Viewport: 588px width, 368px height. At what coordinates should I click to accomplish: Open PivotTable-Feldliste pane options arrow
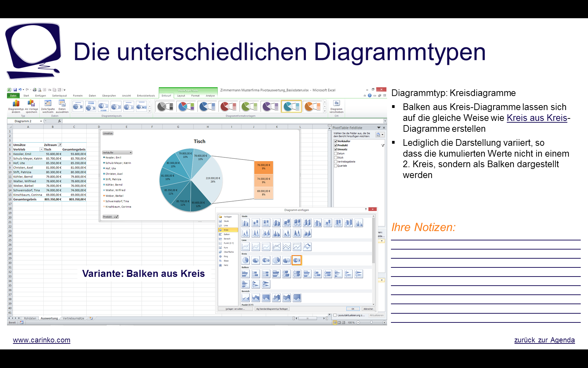click(x=379, y=128)
